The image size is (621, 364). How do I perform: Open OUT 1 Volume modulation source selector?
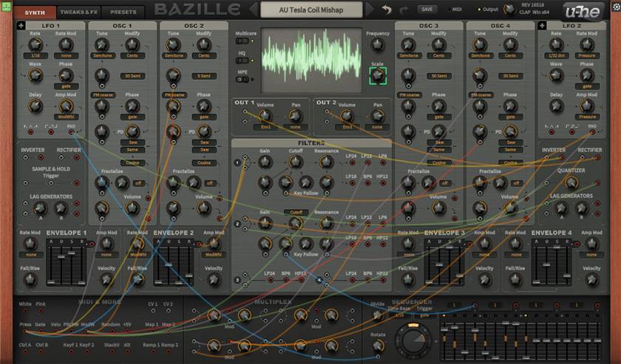(265, 127)
